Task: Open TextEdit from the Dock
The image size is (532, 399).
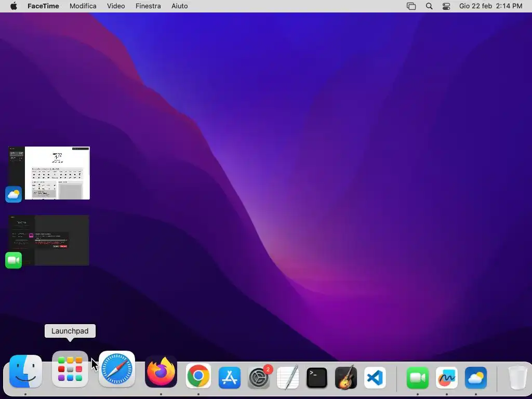Action: 288,377
